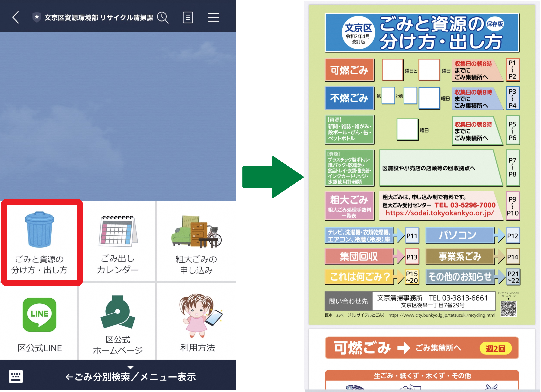Click 生ごみ・紙くず・木くず・その他 heading
This screenshot has height=392, width=541.
[422, 376]
